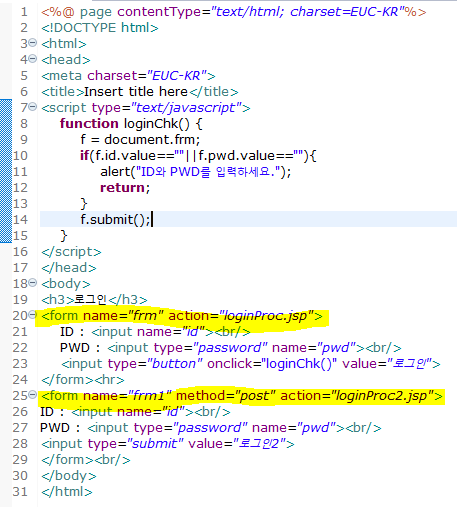Click the script type text/javascript tag
The width and height of the screenshot is (457, 507).
click(x=146, y=108)
